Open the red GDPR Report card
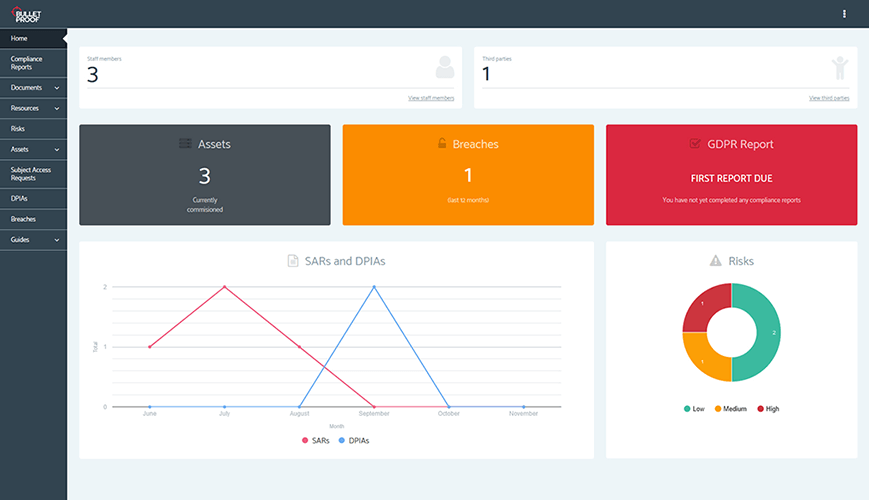869x500 pixels. click(x=731, y=175)
